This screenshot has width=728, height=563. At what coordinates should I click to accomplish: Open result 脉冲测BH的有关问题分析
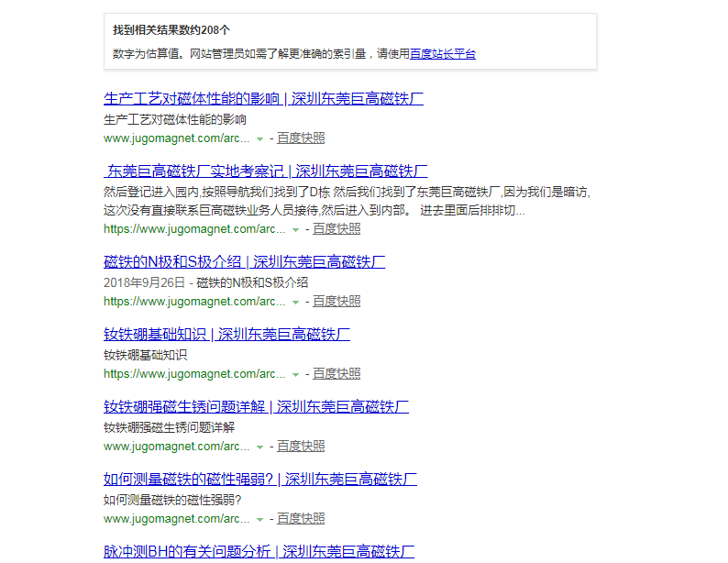tap(259, 551)
